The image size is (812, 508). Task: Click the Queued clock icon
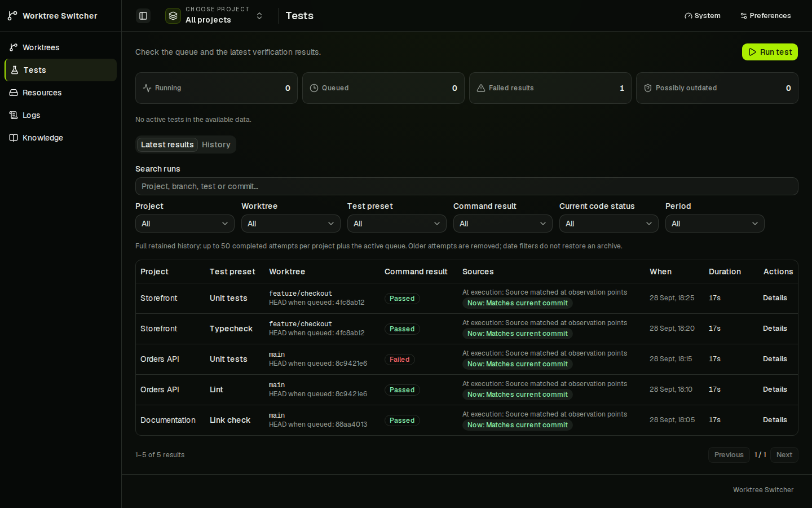coord(314,88)
